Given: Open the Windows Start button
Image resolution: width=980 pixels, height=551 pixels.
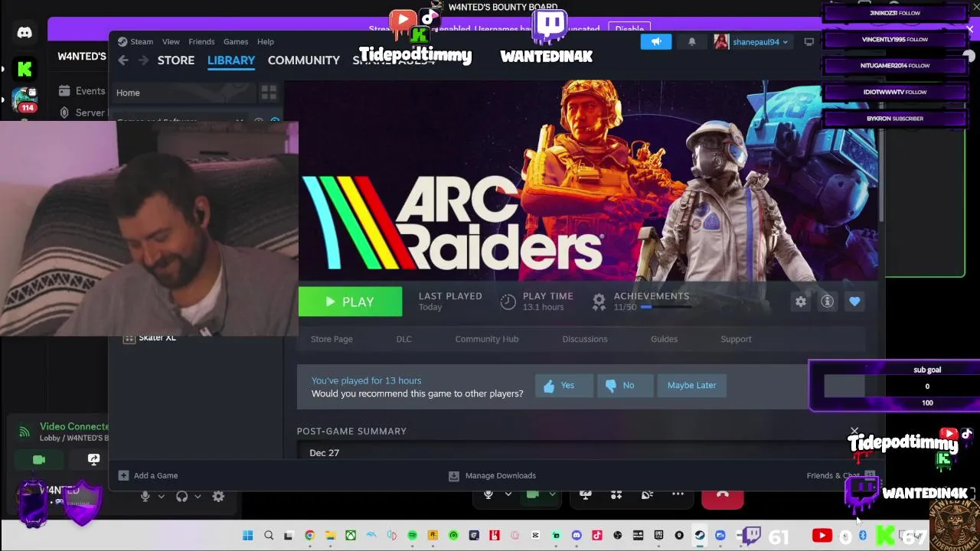Looking at the screenshot, I should tap(248, 536).
